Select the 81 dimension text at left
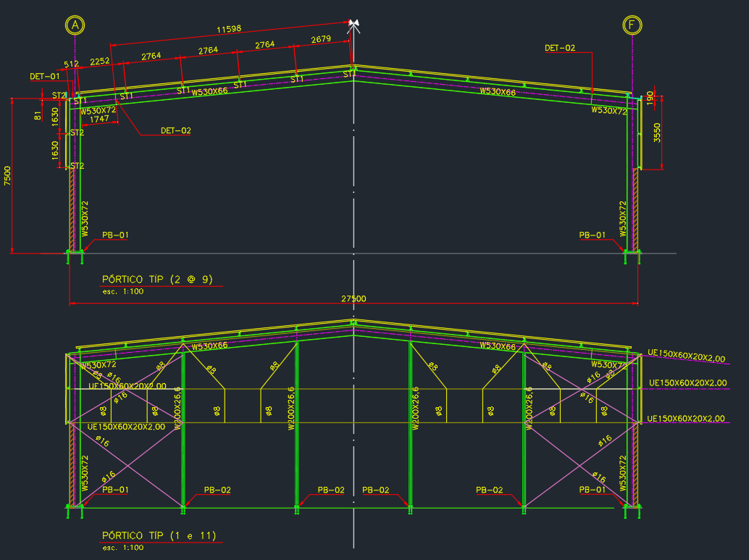 pos(38,114)
